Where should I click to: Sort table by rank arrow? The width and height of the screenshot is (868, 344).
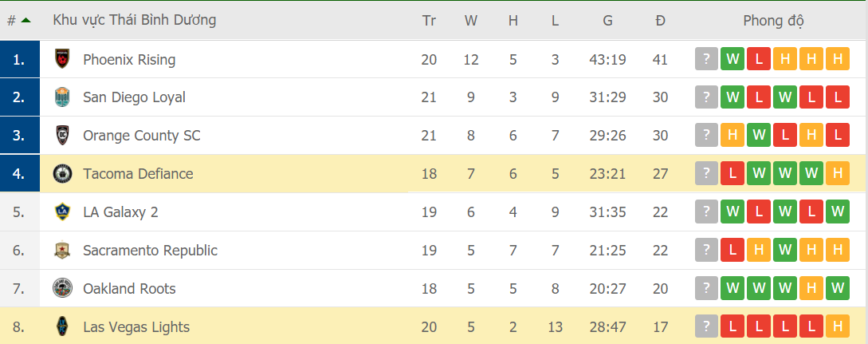pyautogui.click(x=26, y=20)
